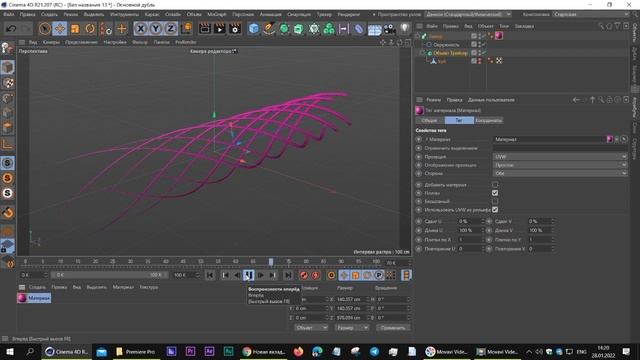
Task: Open the MoGraph cloner icon
Action: pos(329,29)
